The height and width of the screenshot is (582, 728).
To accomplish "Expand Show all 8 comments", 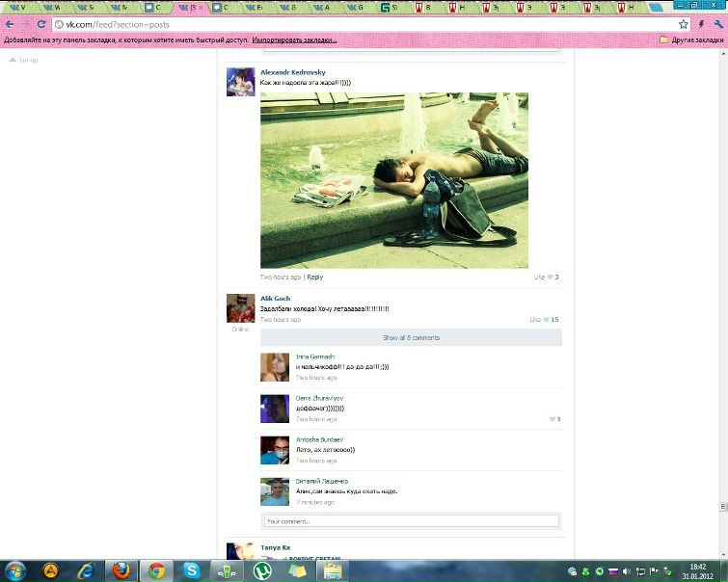I will 411,337.
